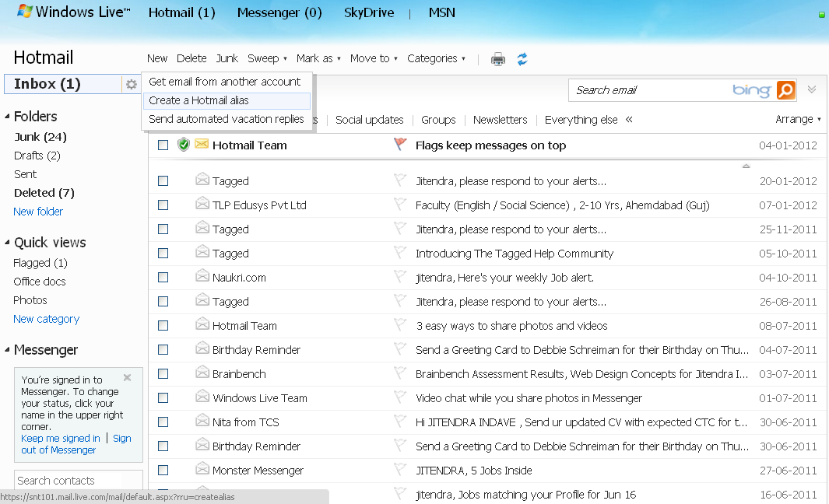Click the print icon in toolbar
Image resolution: width=829 pixels, height=504 pixels.
(498, 59)
